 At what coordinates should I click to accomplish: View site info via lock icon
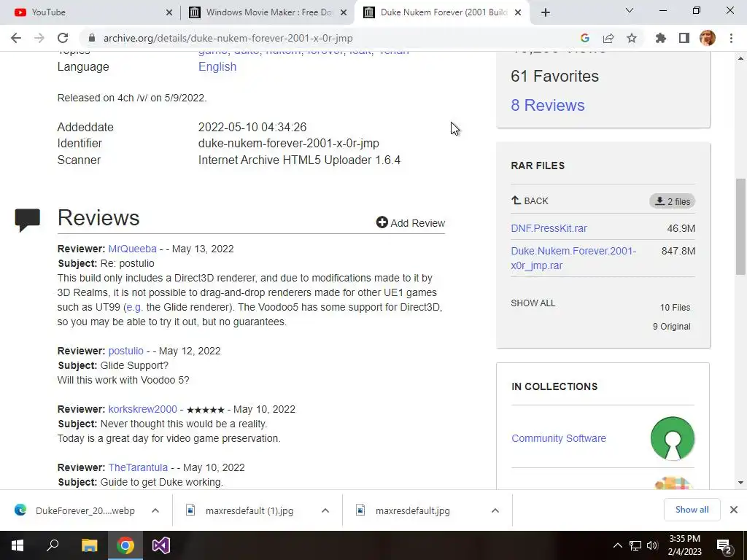pyautogui.click(x=92, y=38)
